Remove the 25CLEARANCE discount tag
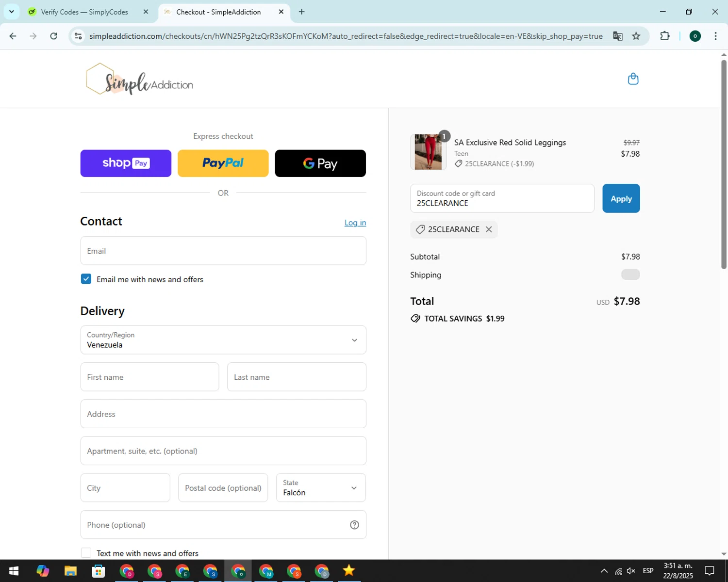 (x=489, y=229)
